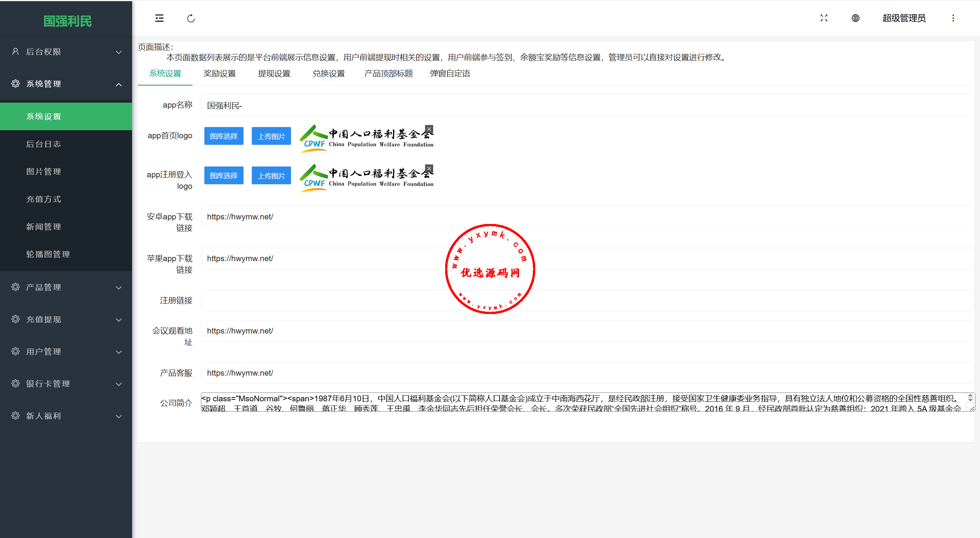The width and height of the screenshot is (980, 538).
Task: Click 上传图片 for app首页logo
Action: pos(271,136)
